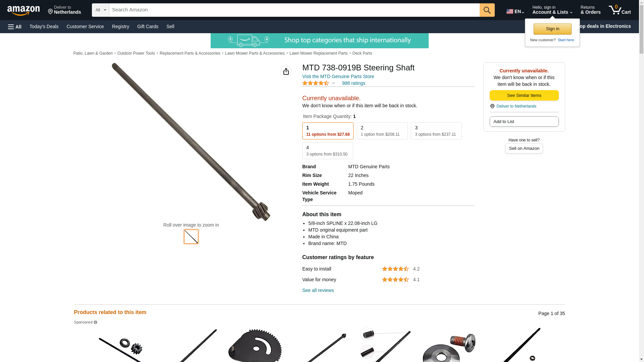Open the shopping cart icon
Image resolution: width=644 pixels, height=362 pixels.
click(x=620, y=10)
